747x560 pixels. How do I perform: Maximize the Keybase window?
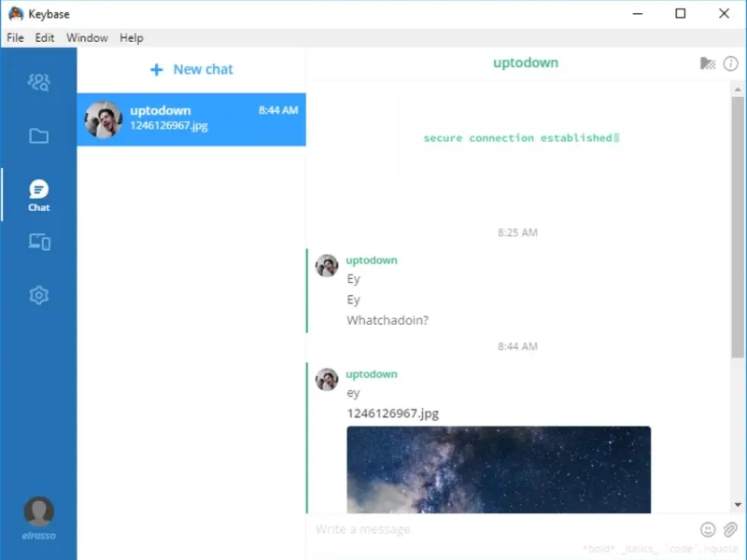tap(681, 13)
